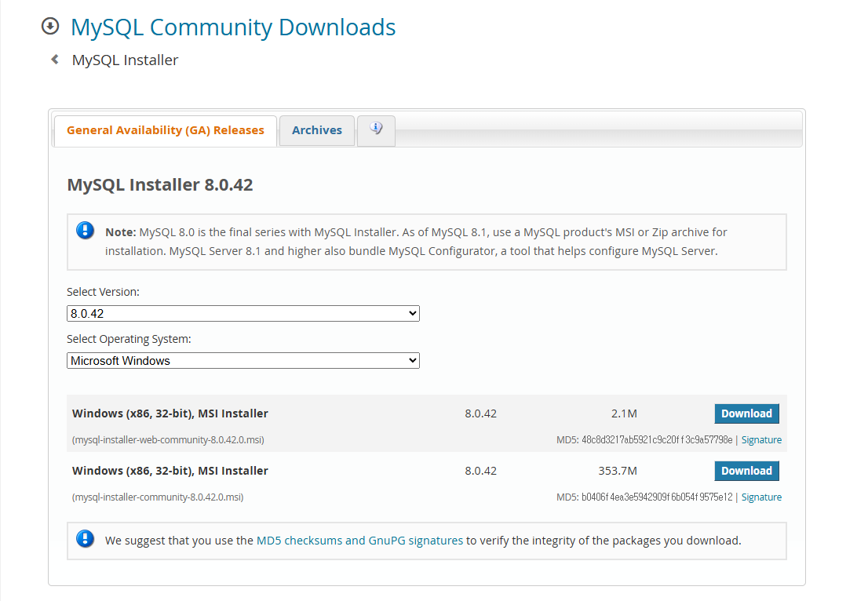Click the 353.7M file size value
Screen dimensions: 868x601
618,471
